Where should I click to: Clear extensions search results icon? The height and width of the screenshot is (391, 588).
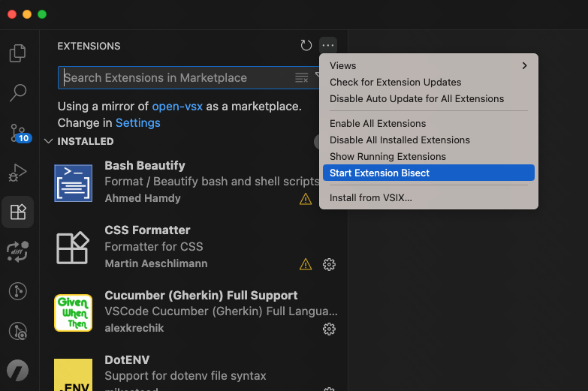click(x=301, y=78)
